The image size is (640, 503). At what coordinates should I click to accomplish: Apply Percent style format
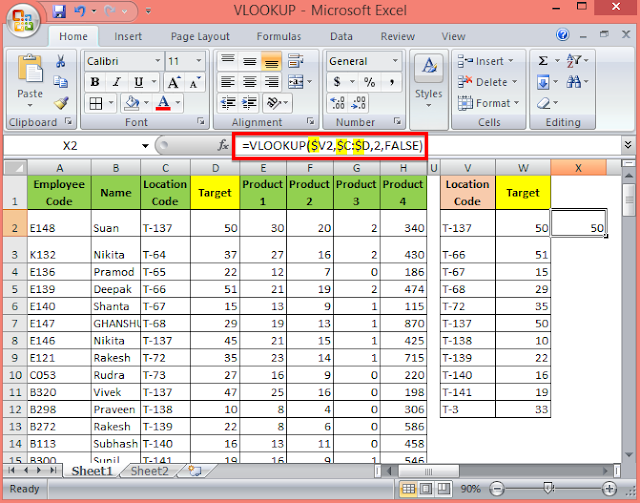(370, 82)
